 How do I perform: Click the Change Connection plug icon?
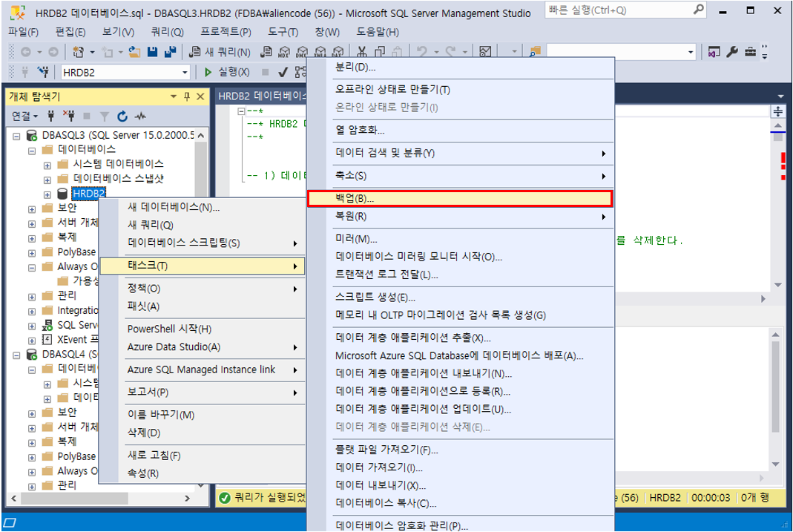(44, 72)
